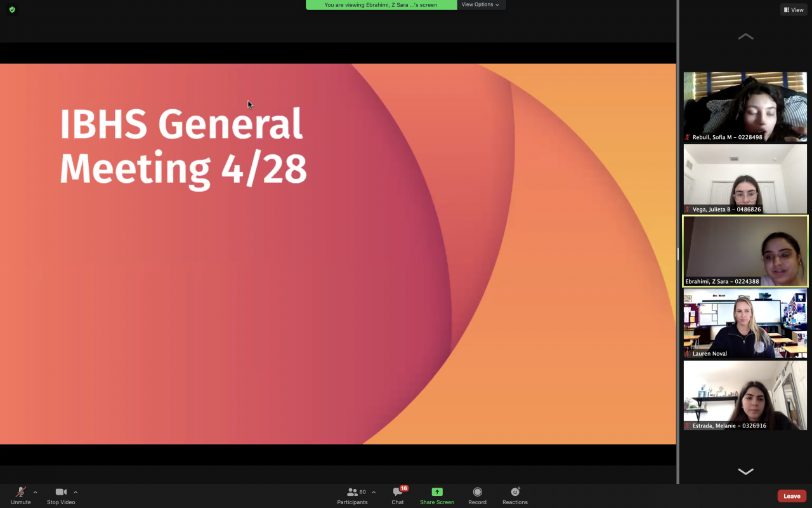Select Vega, Julieta video thumbnail

click(745, 179)
